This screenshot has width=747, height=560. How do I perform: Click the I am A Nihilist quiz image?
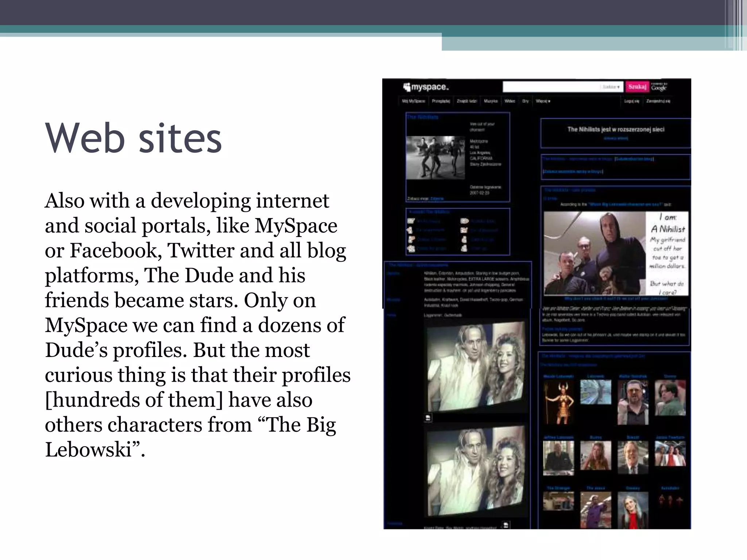pos(616,253)
